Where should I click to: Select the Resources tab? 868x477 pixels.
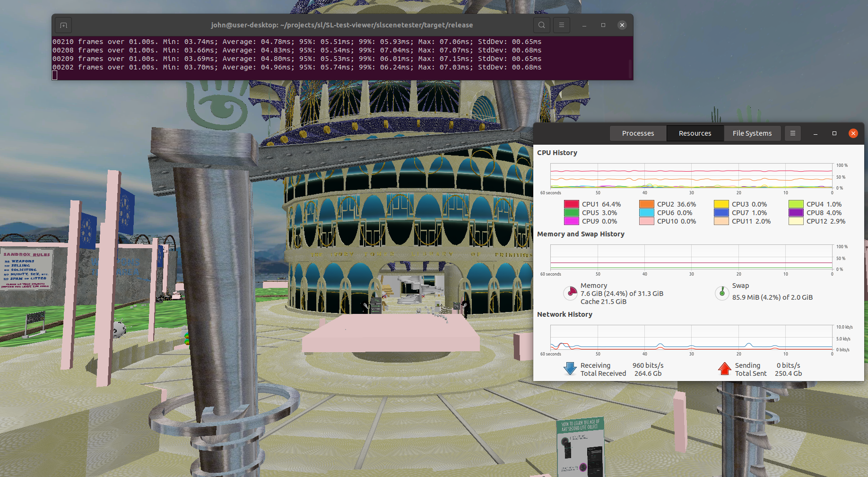695,133
